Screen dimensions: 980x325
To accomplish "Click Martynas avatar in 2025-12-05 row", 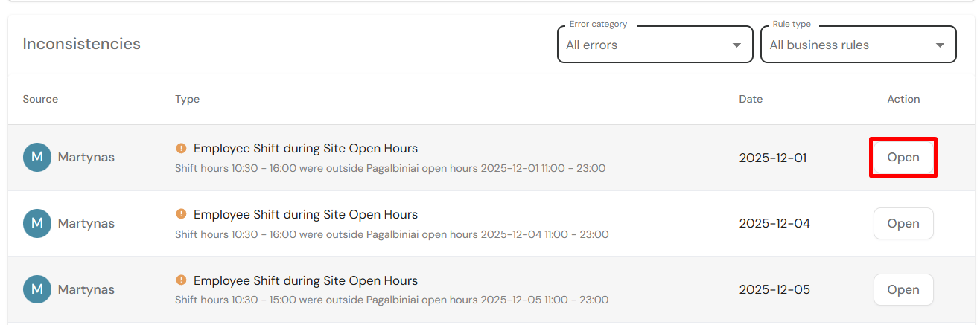I will (x=37, y=289).
